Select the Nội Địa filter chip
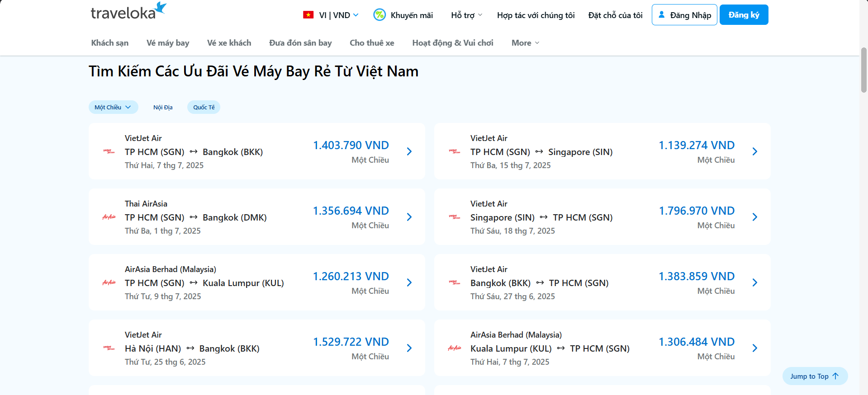 [x=163, y=107]
